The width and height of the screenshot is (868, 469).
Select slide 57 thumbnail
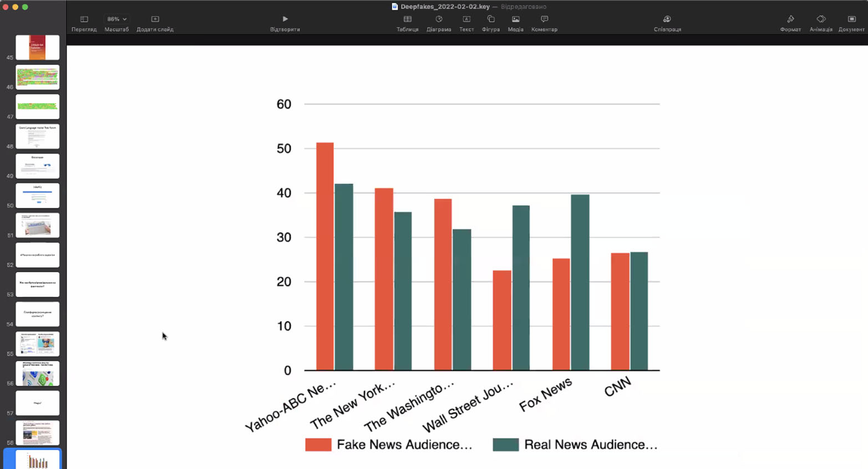38,403
